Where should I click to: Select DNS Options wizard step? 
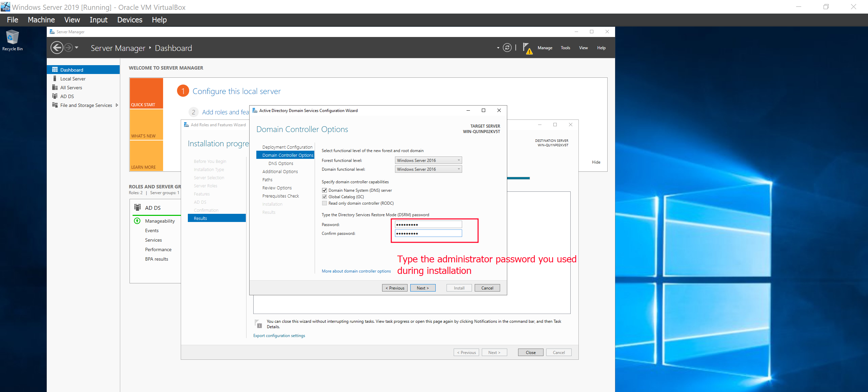(x=281, y=163)
